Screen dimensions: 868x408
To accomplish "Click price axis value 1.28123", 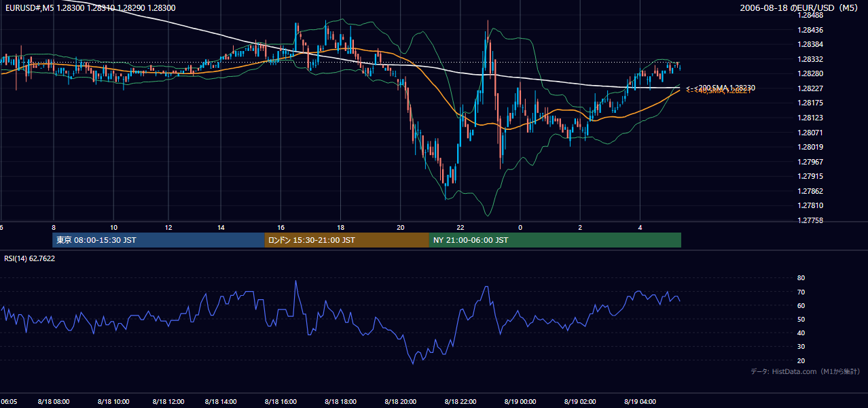I will [x=811, y=118].
